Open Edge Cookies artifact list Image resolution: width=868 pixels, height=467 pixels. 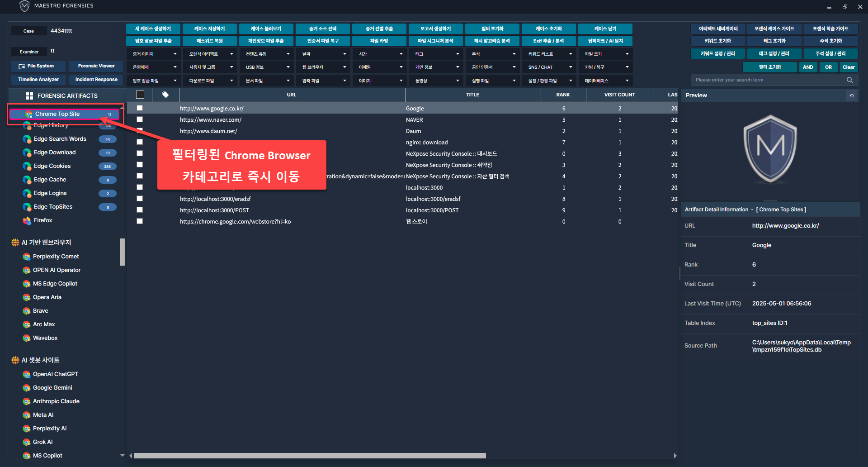pyautogui.click(x=52, y=166)
